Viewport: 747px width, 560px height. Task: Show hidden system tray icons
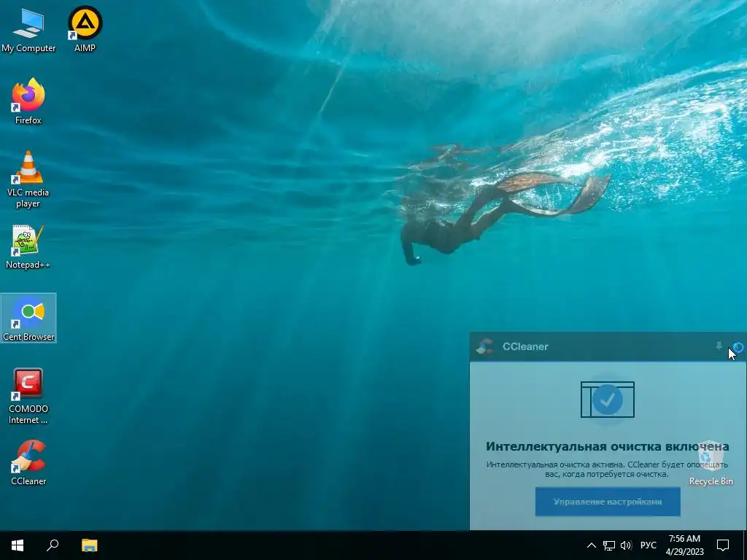[x=591, y=545]
